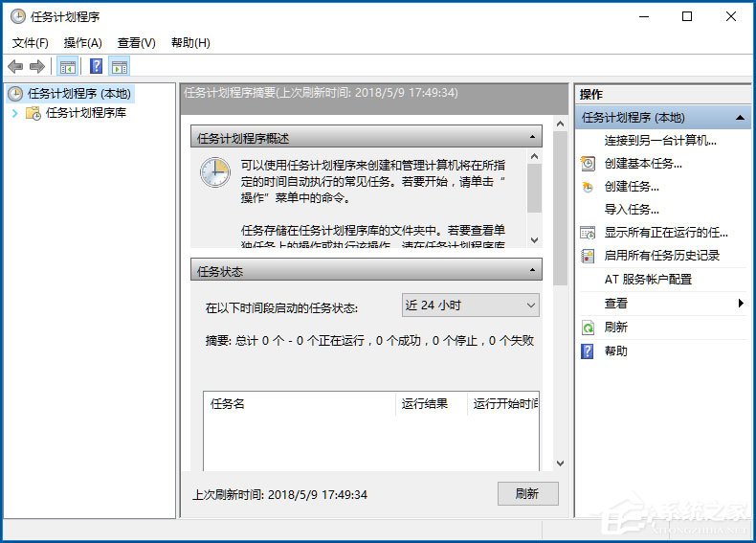Click the 启用所有任务历史记录 icon
Image resolution: width=756 pixels, height=543 pixels.
click(x=588, y=256)
